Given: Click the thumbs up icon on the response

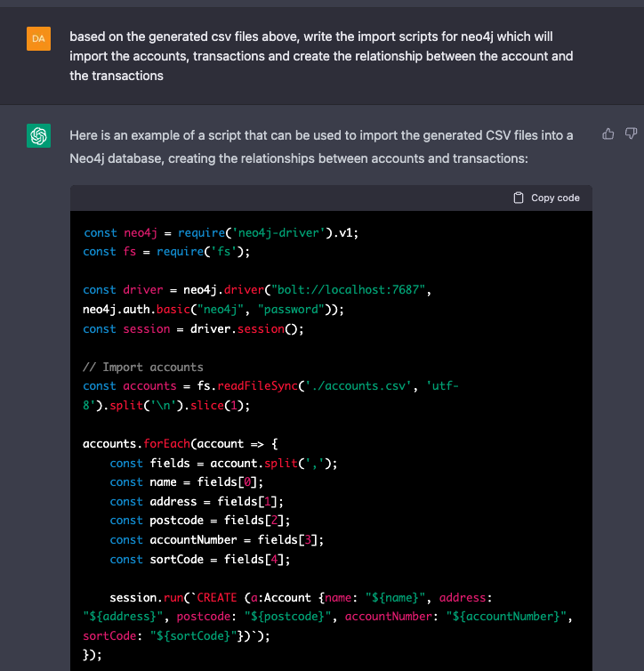Looking at the screenshot, I should click(608, 134).
